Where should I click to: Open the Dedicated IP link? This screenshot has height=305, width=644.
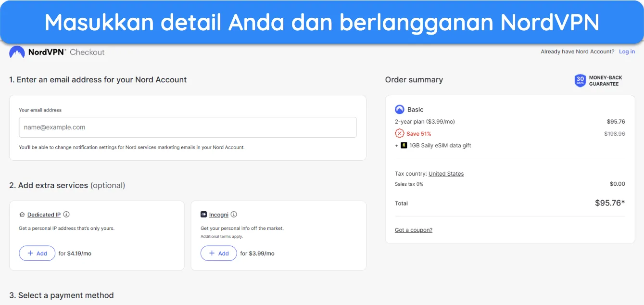pos(44,215)
